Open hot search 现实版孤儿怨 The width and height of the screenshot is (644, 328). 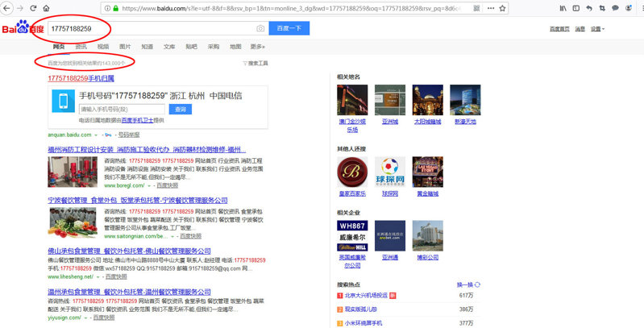(360, 309)
